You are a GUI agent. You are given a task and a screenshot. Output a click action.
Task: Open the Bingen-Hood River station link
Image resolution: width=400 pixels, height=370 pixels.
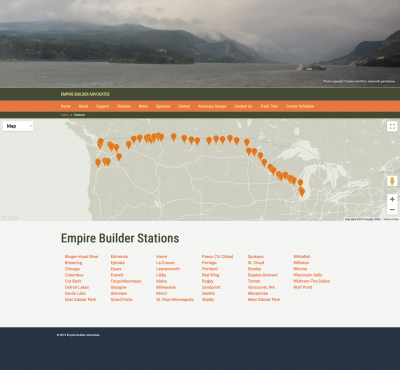pos(82,257)
